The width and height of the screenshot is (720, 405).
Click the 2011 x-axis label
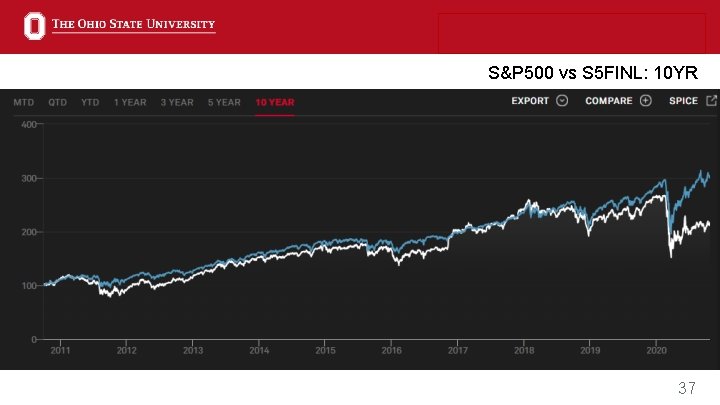60,350
